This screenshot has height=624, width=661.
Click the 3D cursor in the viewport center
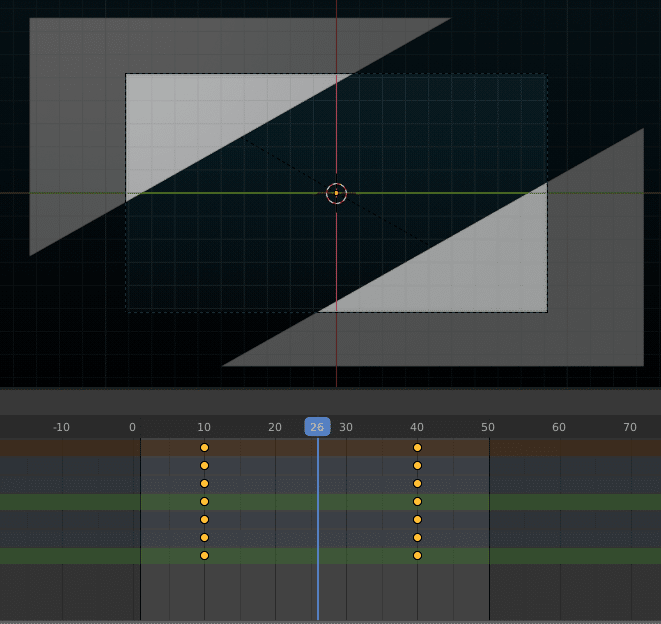click(336, 193)
